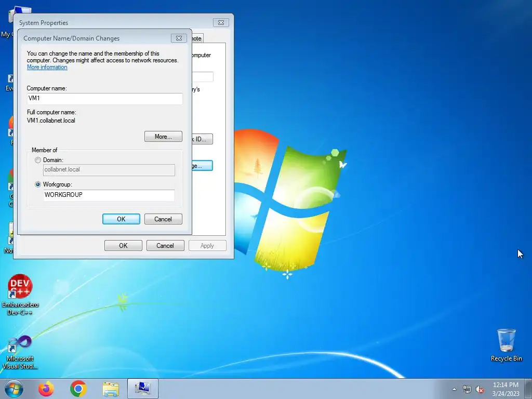Click the disabled Domain field collabnet.local
This screenshot has height=399, width=532.
pos(109,170)
